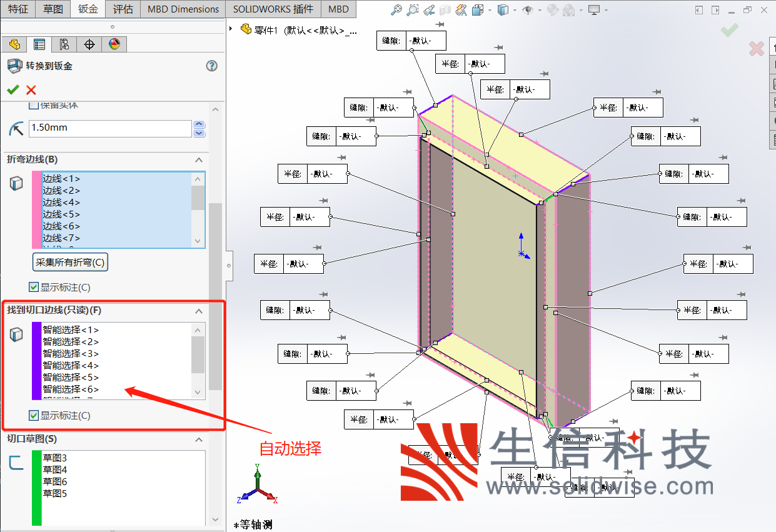Click the pin above the top 缝隙 callout
The image size is (776, 532).
tap(440, 24)
